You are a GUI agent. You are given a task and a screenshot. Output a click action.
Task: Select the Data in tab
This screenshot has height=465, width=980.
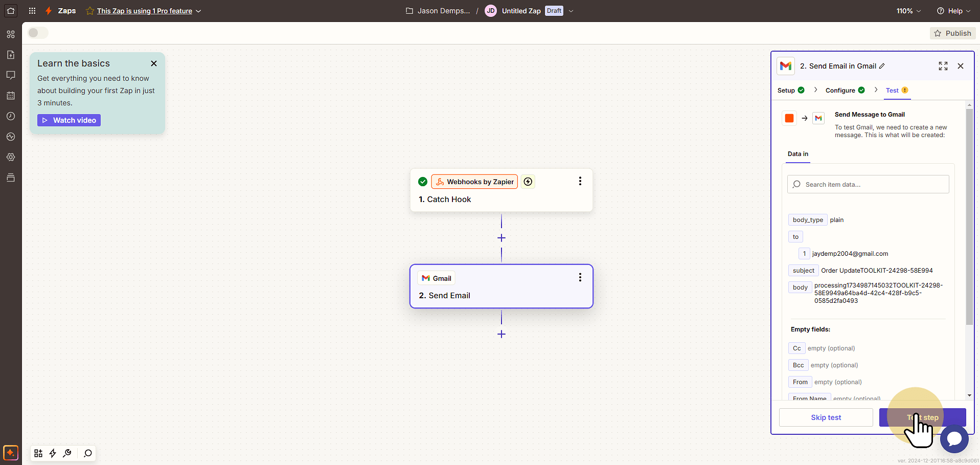pyautogui.click(x=798, y=154)
